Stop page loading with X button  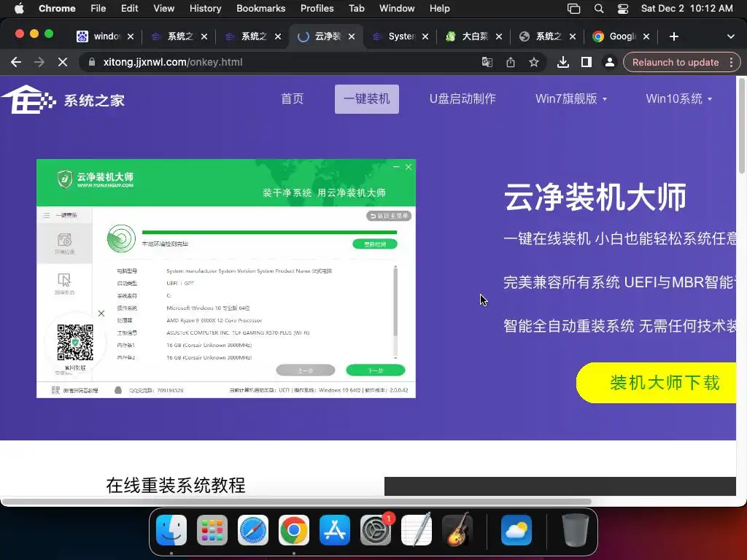[x=63, y=63]
